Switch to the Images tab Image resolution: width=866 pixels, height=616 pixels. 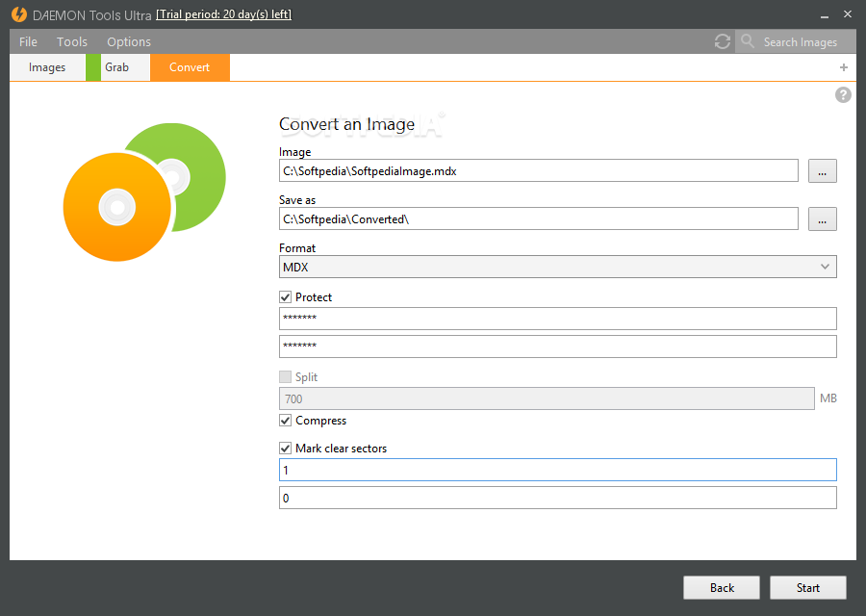[x=47, y=67]
